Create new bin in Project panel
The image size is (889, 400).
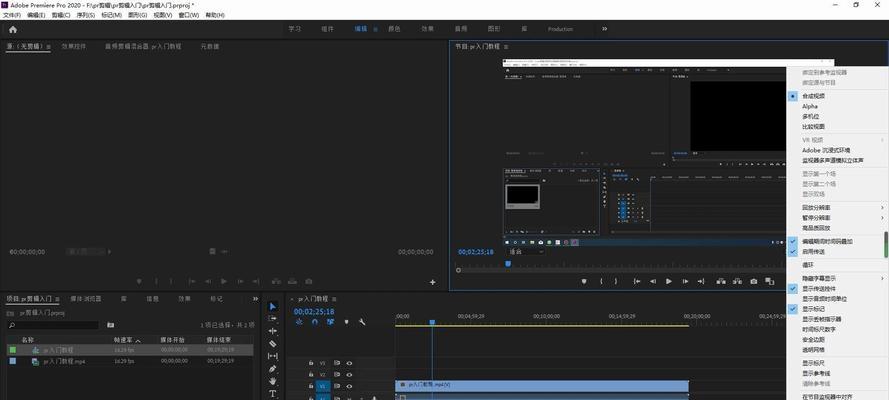[111, 325]
